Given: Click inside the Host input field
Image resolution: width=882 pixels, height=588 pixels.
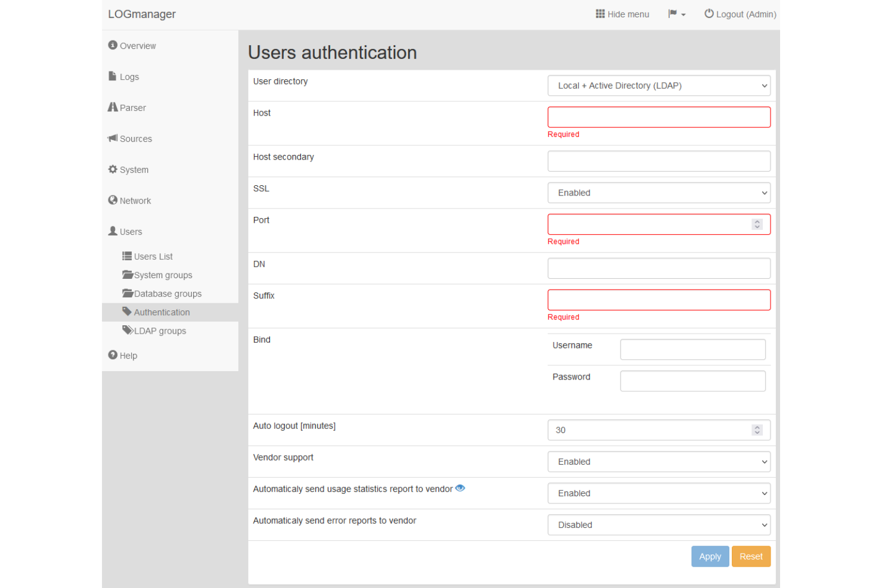Looking at the screenshot, I should 659,117.
